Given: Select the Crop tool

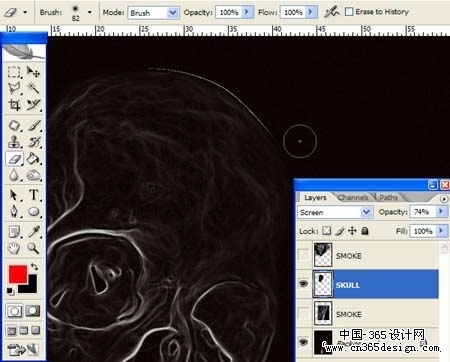Looking at the screenshot, I should pyautogui.click(x=14, y=105).
